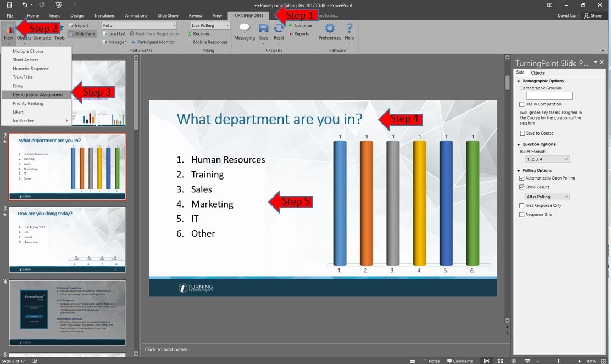Open the Manage dropdown in Participants
This screenshot has height=364, width=611.
[115, 42]
